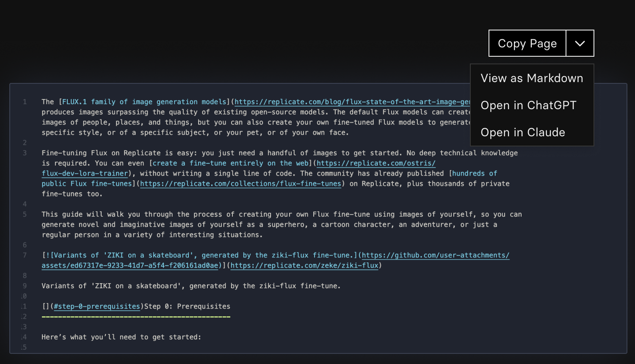Click line number 3 in the gutter
This screenshot has width=635, height=364.
coord(25,153)
